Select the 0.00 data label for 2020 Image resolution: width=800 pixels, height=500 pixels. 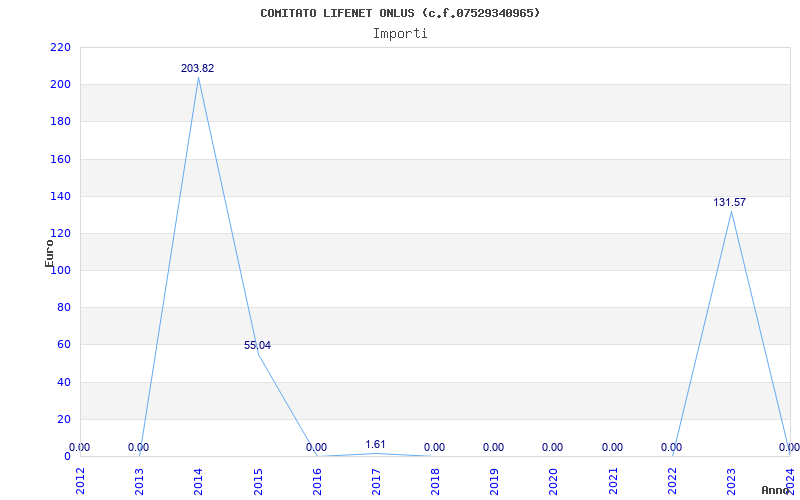point(553,447)
